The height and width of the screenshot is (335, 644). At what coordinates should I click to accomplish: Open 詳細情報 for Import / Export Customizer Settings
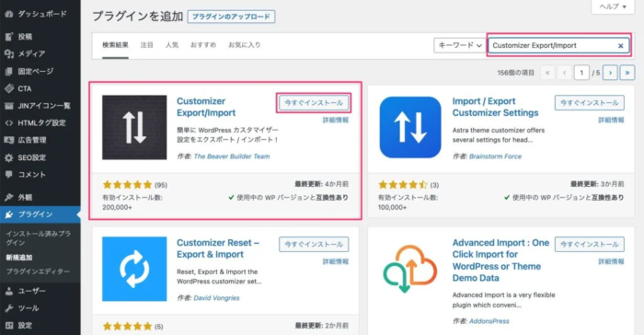point(611,120)
